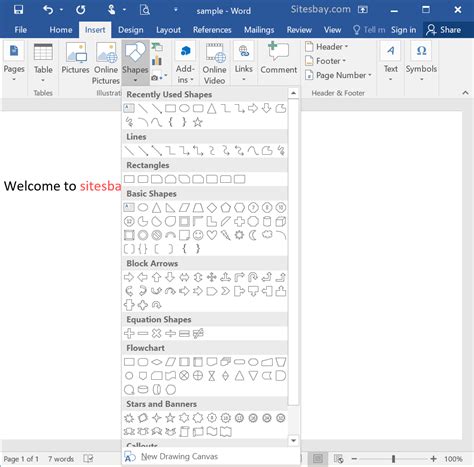Insert a Comment from ribbon

279,58
